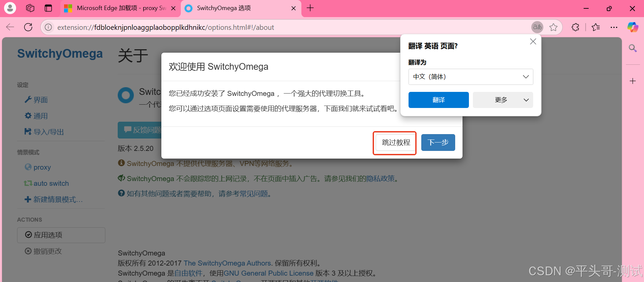The image size is (644, 282).
Task: Open the 自由软件 link
Action: [189, 273]
